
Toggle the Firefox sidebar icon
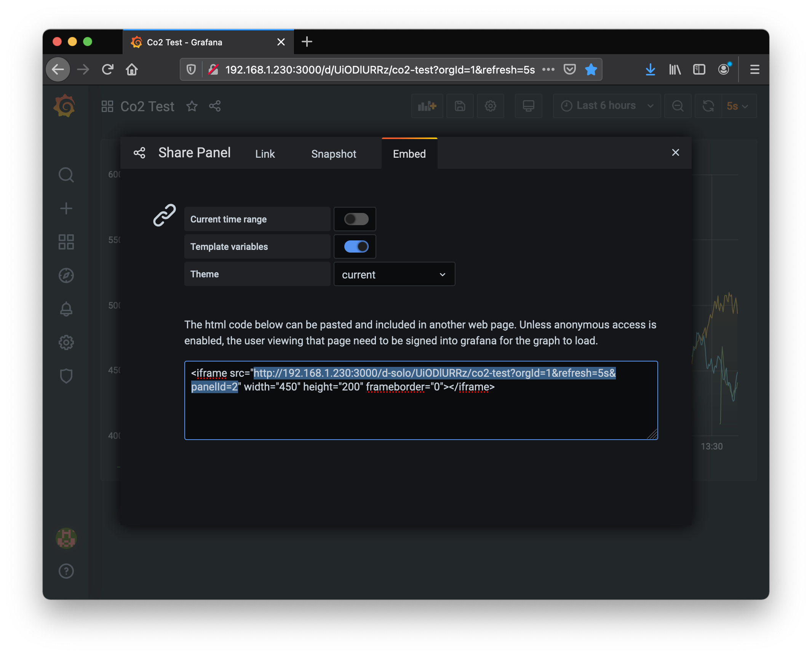[x=699, y=69]
